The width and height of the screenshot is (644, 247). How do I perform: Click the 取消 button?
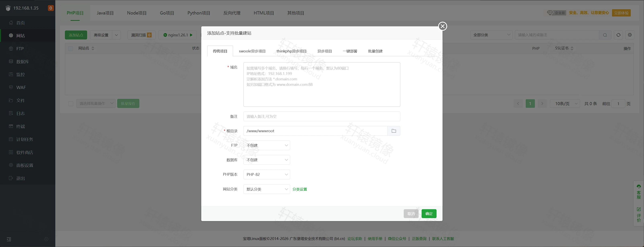[411, 213]
